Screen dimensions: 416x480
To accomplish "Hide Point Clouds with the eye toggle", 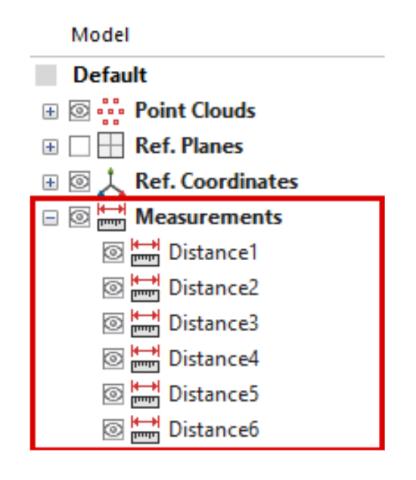I will pos(79,111).
